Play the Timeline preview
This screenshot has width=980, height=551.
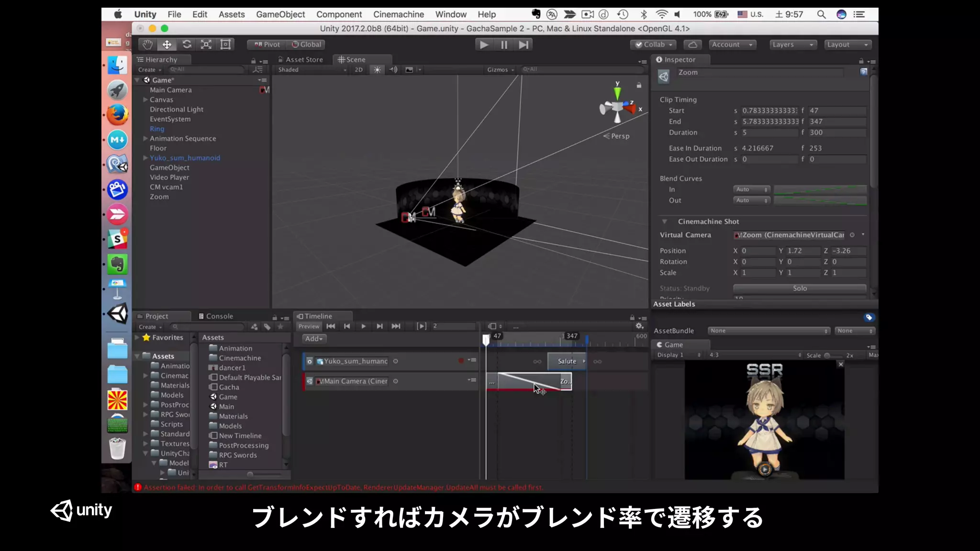(363, 326)
